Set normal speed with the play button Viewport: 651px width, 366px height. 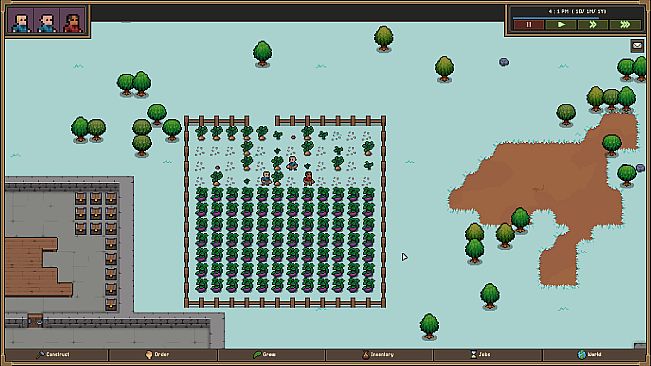pos(561,25)
